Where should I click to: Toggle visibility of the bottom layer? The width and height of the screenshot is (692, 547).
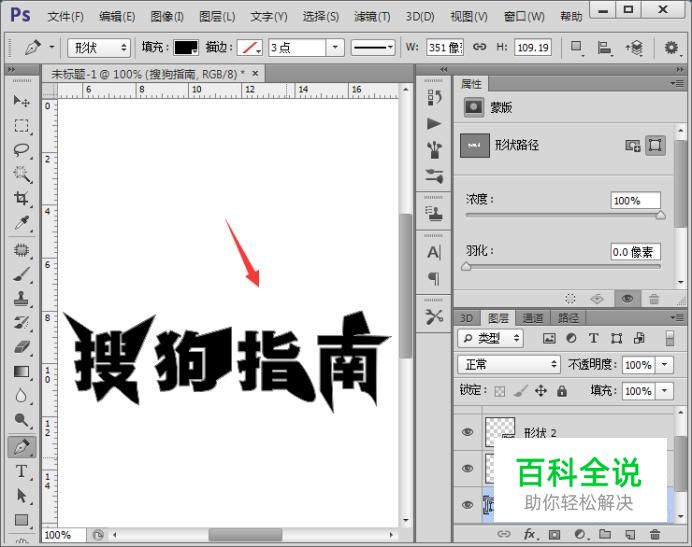468,505
